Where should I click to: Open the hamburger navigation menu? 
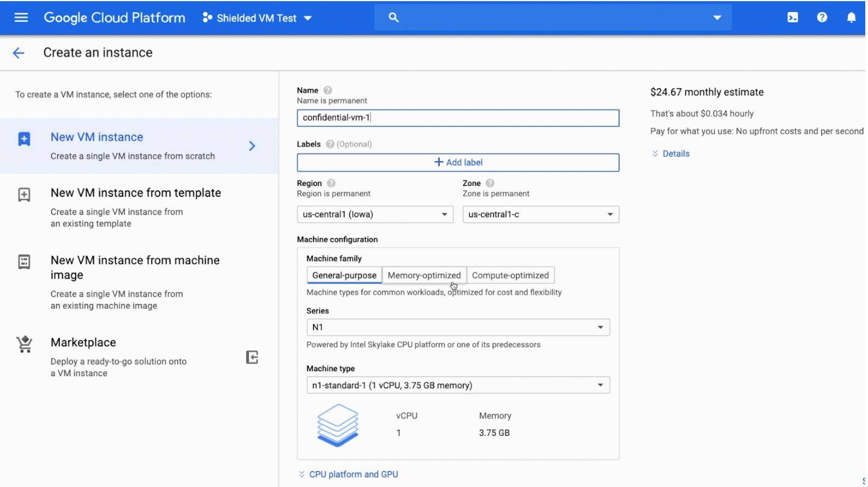pyautogui.click(x=21, y=18)
